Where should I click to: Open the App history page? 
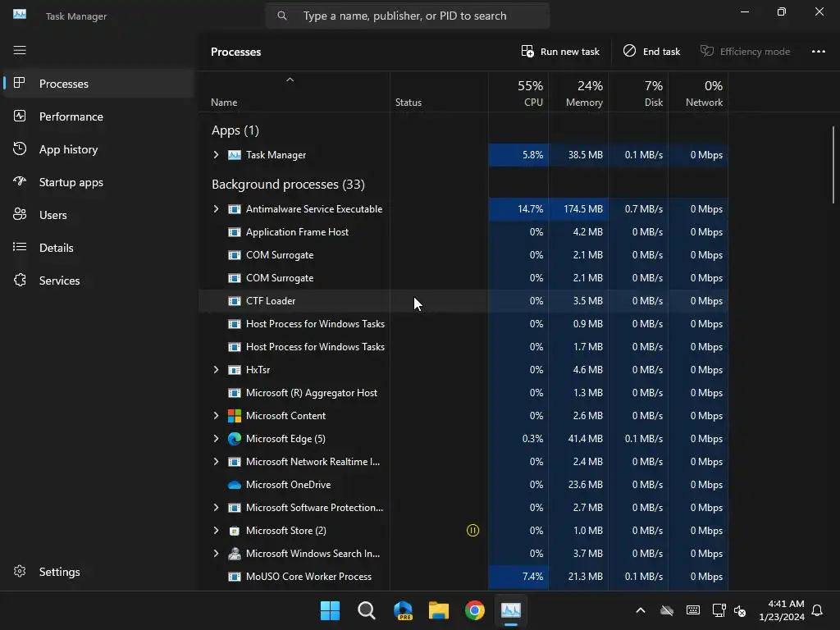[x=99, y=149]
